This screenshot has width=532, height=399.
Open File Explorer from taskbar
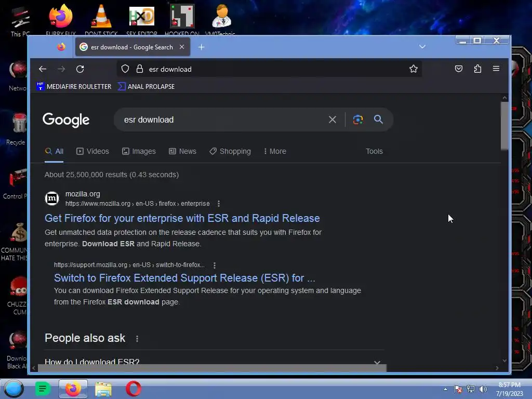pos(103,389)
